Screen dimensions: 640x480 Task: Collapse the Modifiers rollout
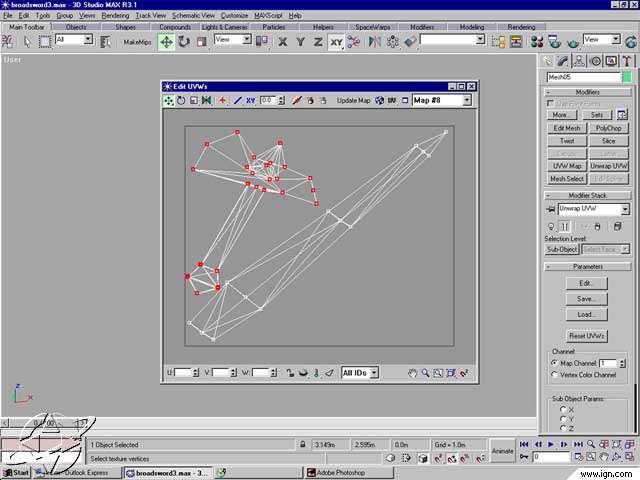point(588,92)
